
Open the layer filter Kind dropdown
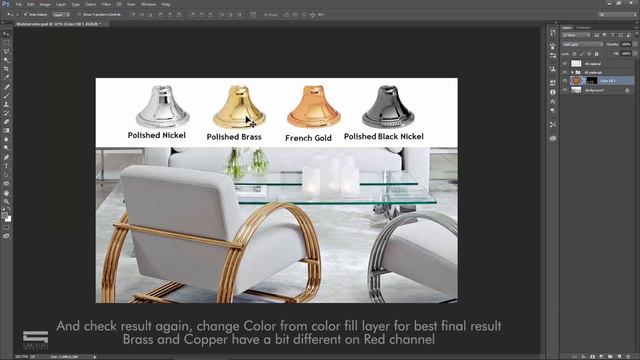click(576, 35)
